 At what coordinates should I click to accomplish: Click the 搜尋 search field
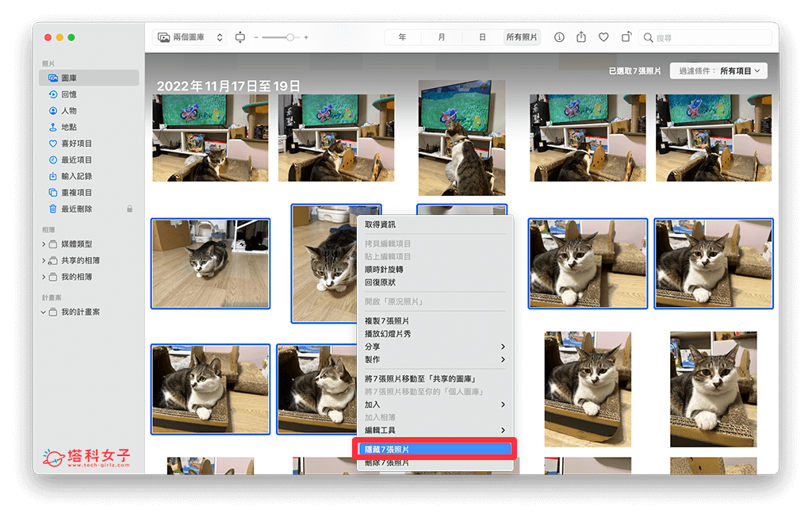(707, 38)
